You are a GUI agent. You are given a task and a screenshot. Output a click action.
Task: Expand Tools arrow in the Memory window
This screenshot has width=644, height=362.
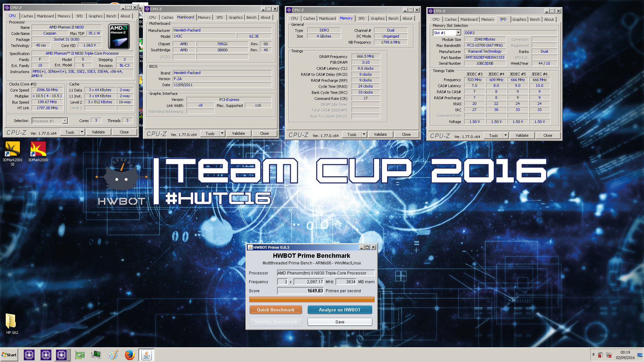click(x=364, y=134)
